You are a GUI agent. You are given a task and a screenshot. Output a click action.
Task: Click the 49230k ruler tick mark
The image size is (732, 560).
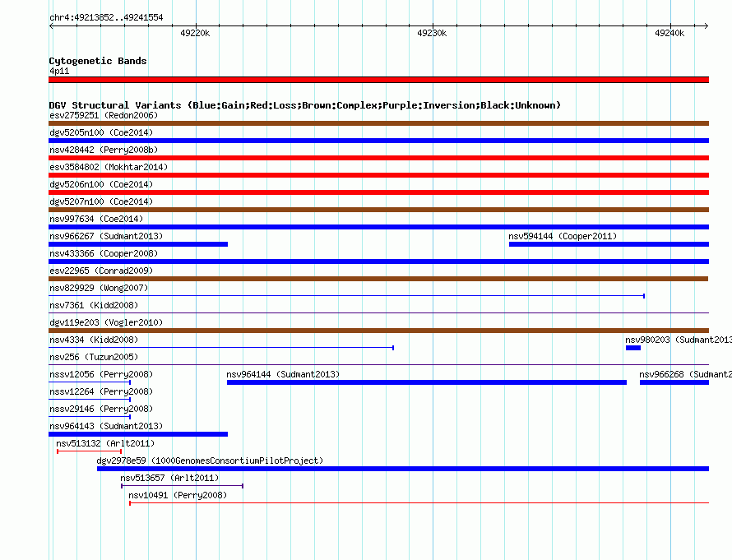tap(433, 26)
